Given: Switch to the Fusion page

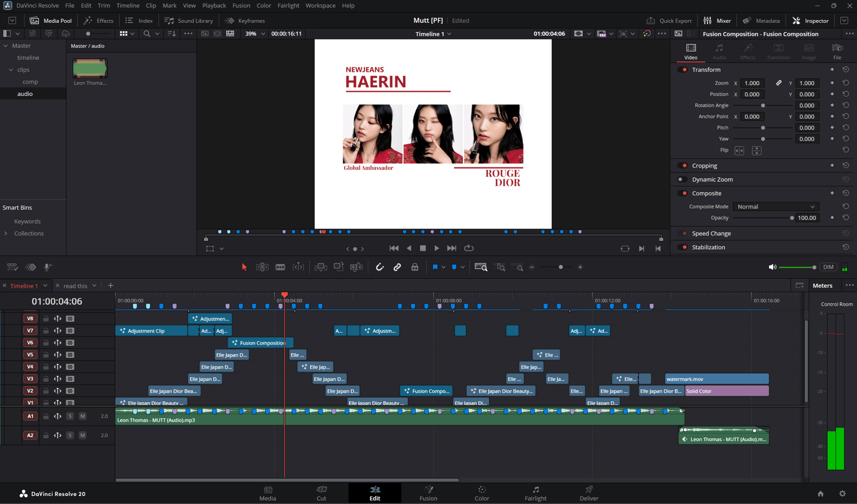Looking at the screenshot, I should click(428, 494).
